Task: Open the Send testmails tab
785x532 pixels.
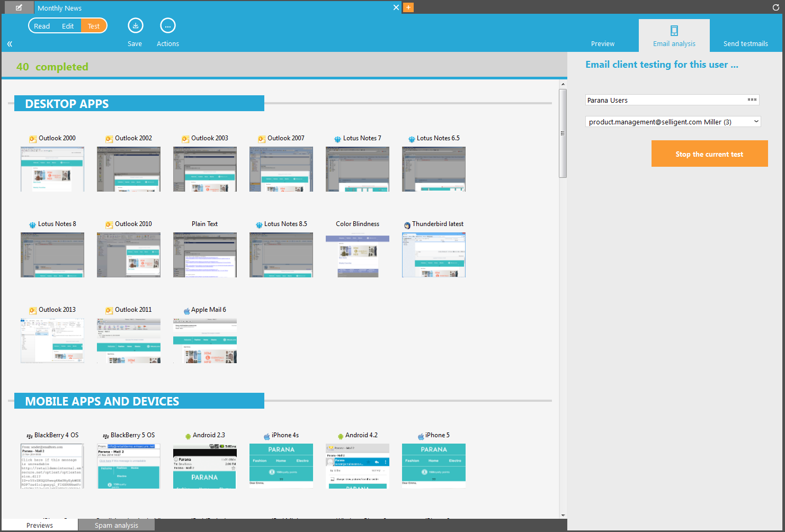Action: 745,43
